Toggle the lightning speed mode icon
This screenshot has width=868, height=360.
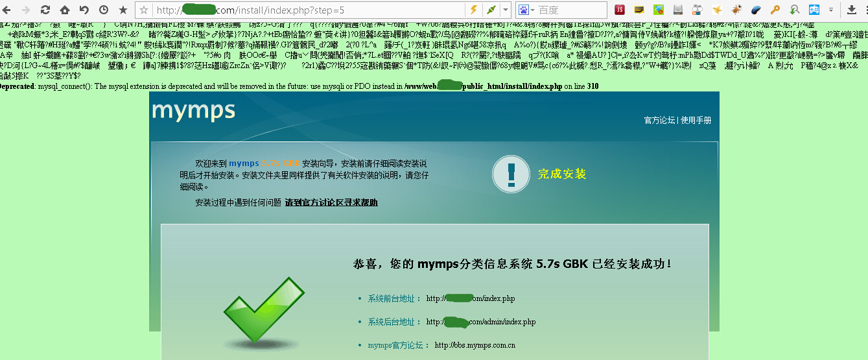pyautogui.click(x=474, y=10)
